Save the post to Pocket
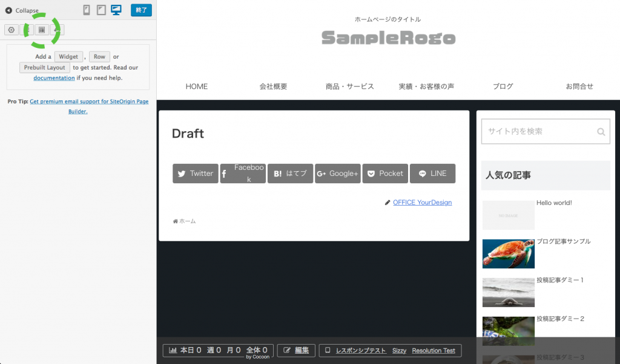Viewport: 620px width, 364px height. (x=385, y=174)
